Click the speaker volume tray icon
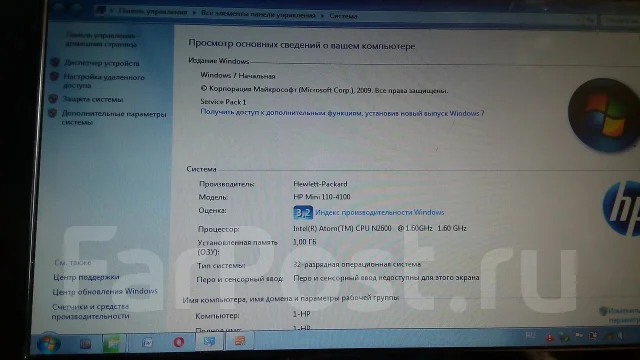The width and height of the screenshot is (640, 360). pos(620,336)
